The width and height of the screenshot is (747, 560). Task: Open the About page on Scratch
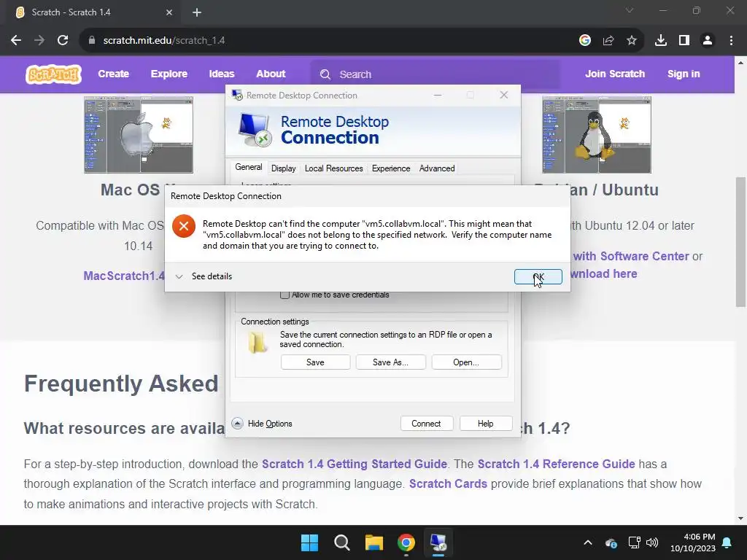click(271, 74)
